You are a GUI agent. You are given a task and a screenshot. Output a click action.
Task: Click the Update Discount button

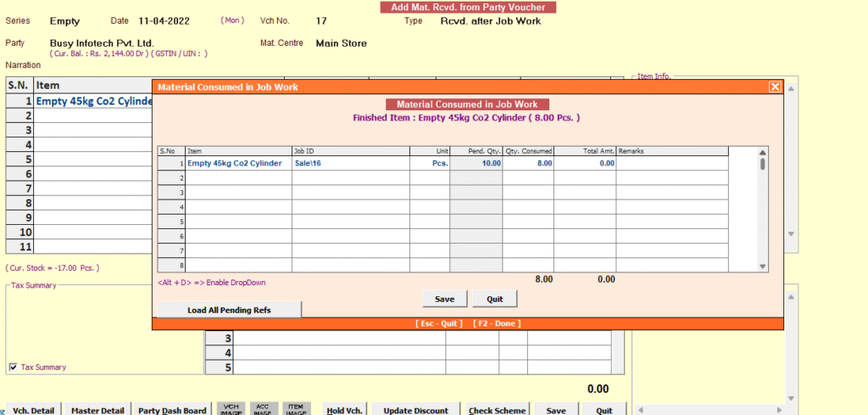415,410
